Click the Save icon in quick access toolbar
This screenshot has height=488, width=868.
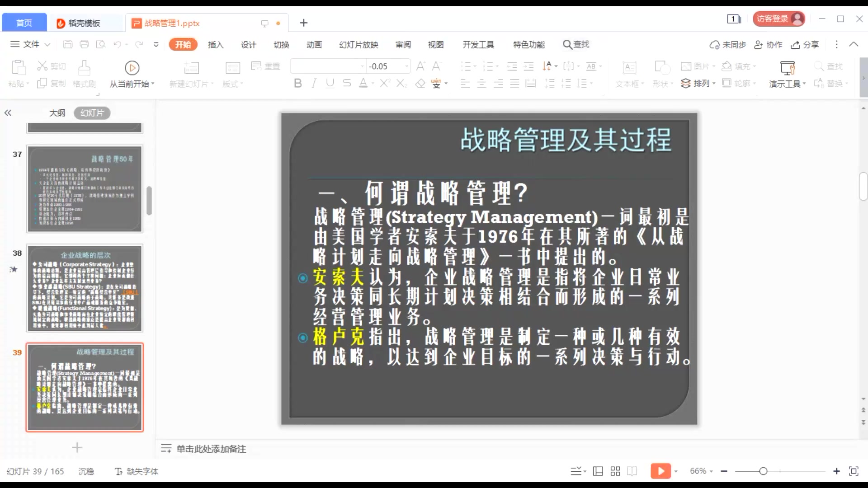coord(68,44)
